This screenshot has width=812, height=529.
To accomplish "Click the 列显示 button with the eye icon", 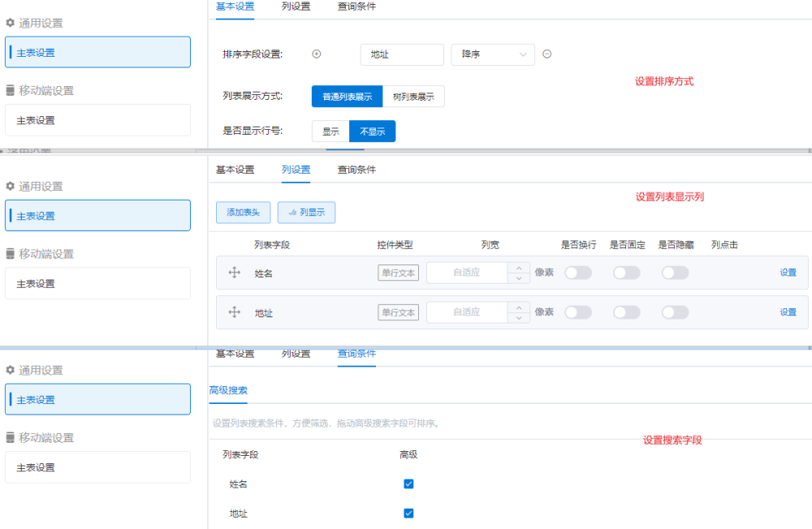I will click(306, 213).
